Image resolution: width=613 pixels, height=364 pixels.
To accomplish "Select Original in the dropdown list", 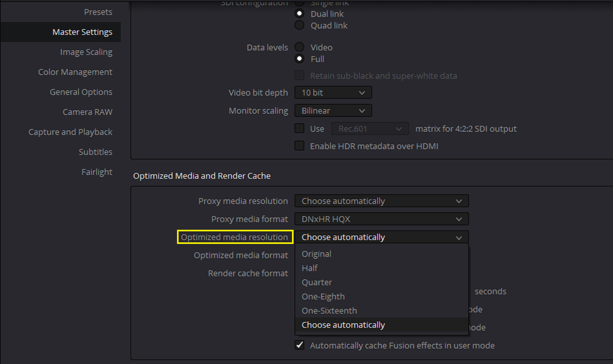I will (x=382, y=254).
